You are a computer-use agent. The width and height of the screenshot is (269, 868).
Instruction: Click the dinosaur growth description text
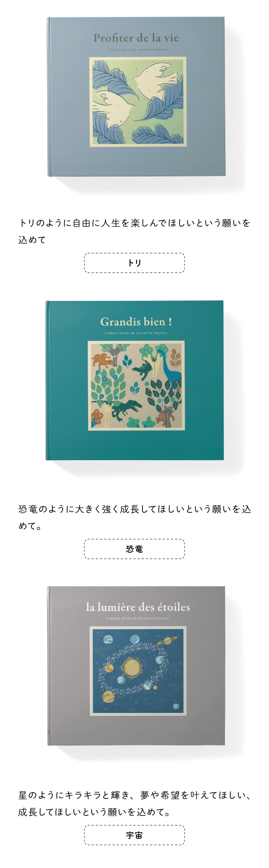coord(134,518)
